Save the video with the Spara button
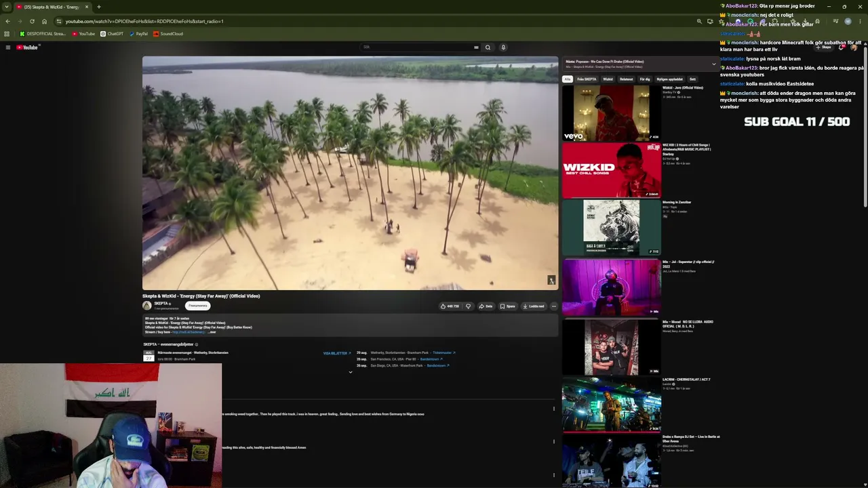 [507, 306]
